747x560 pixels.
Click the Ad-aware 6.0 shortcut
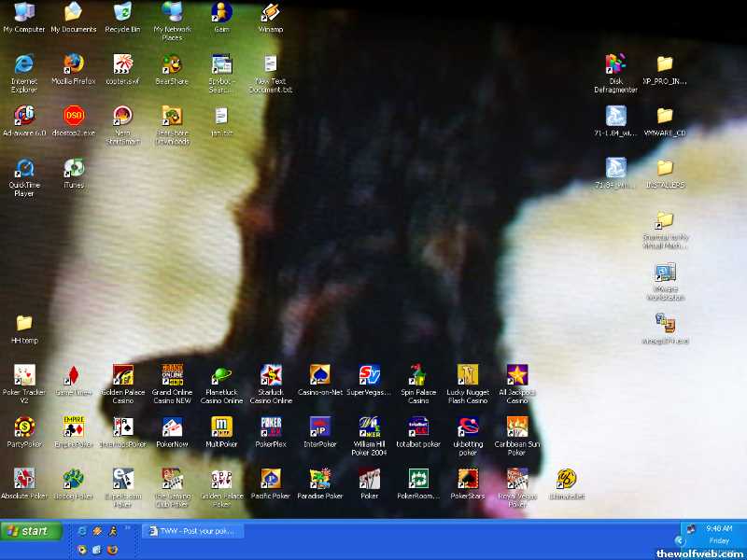(24, 117)
